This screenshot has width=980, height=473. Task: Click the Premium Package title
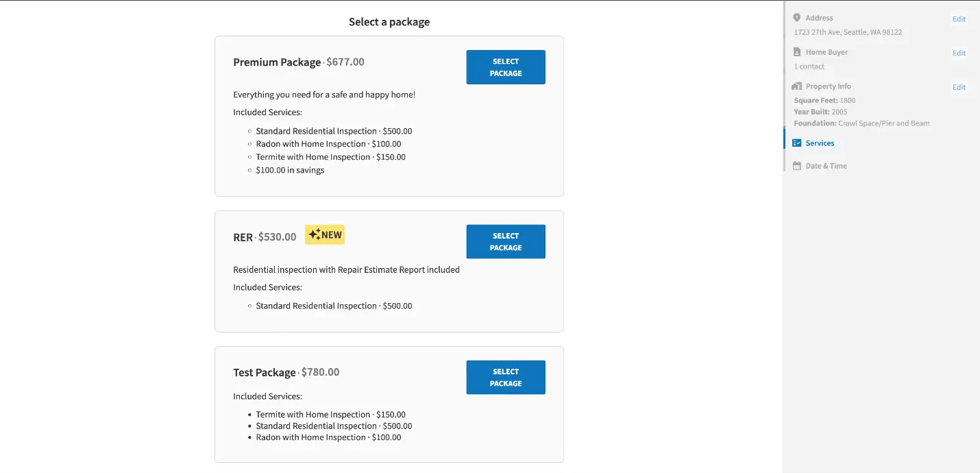pyautogui.click(x=277, y=62)
